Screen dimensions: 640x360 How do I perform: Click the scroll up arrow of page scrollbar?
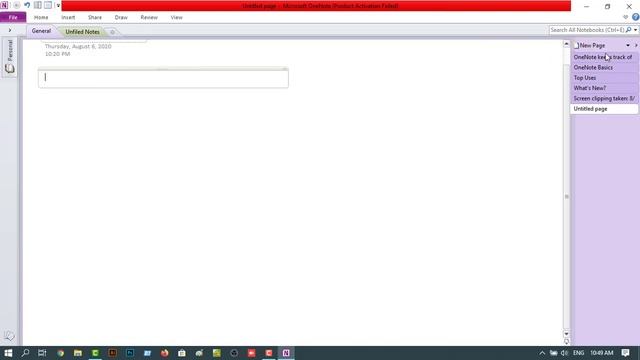(x=567, y=44)
